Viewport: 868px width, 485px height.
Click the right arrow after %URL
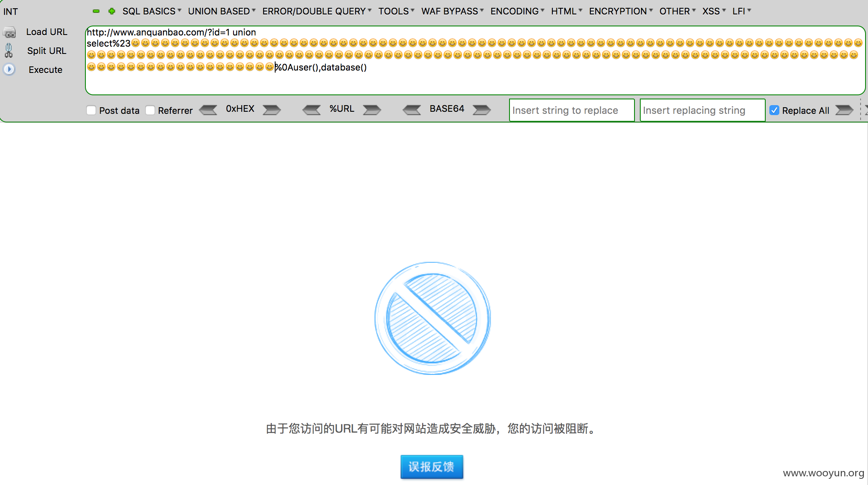[372, 110]
